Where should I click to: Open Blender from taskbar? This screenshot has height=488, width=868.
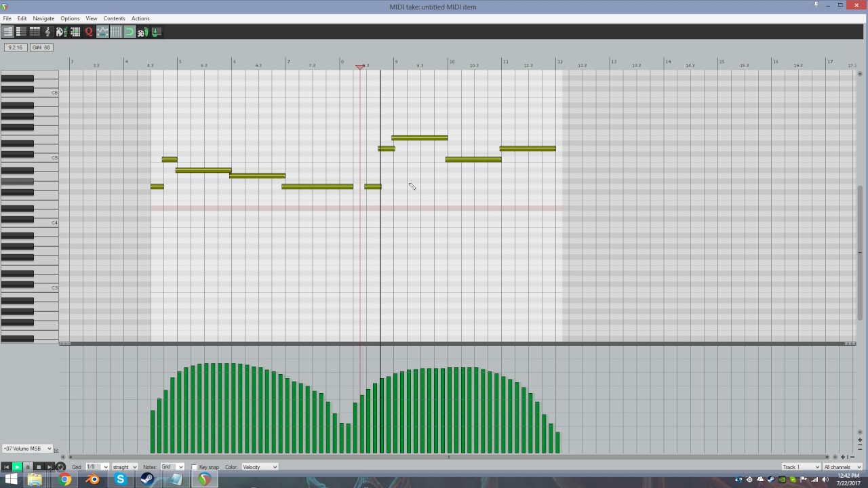pos(93,479)
